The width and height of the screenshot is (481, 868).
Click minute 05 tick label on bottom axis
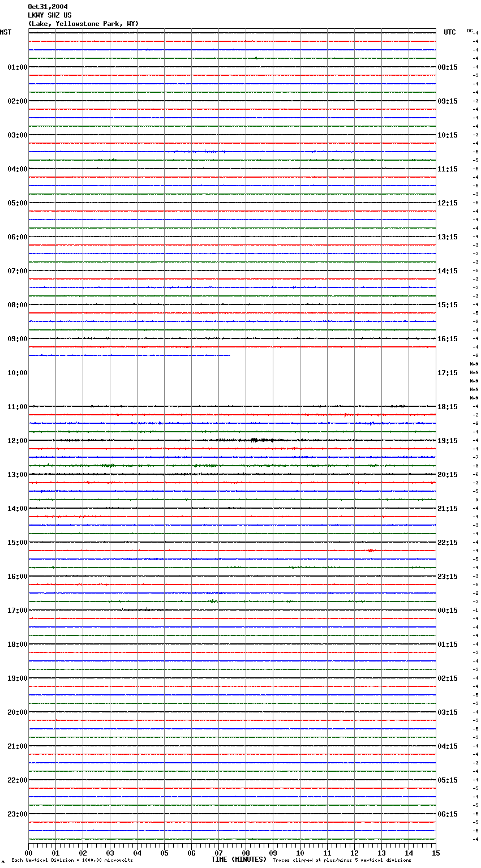pos(164,853)
